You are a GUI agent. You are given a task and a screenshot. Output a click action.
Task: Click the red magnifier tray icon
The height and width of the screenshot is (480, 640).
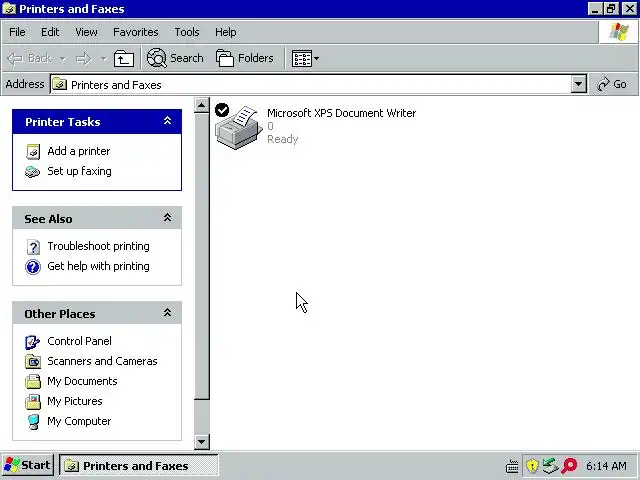click(569, 465)
